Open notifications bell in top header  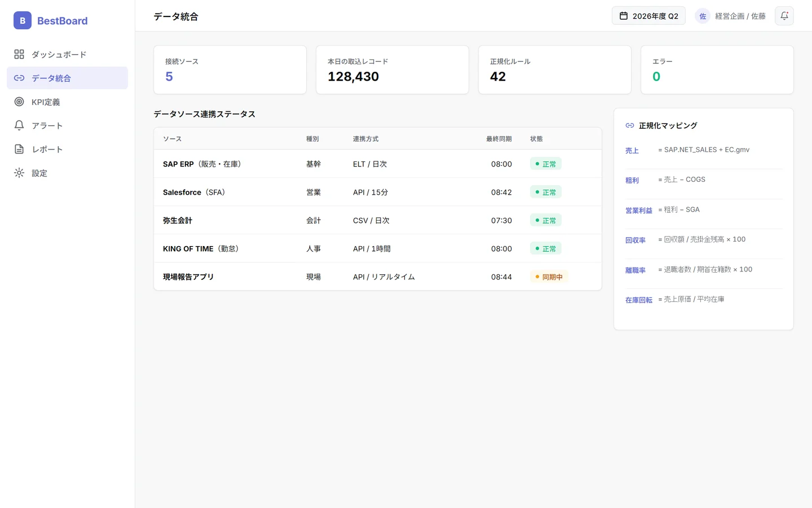(x=784, y=16)
